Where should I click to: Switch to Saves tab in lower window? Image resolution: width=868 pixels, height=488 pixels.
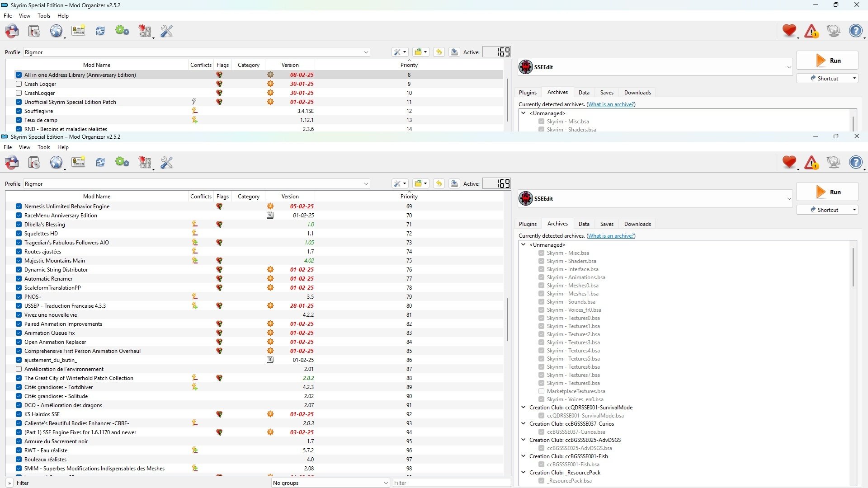click(607, 224)
